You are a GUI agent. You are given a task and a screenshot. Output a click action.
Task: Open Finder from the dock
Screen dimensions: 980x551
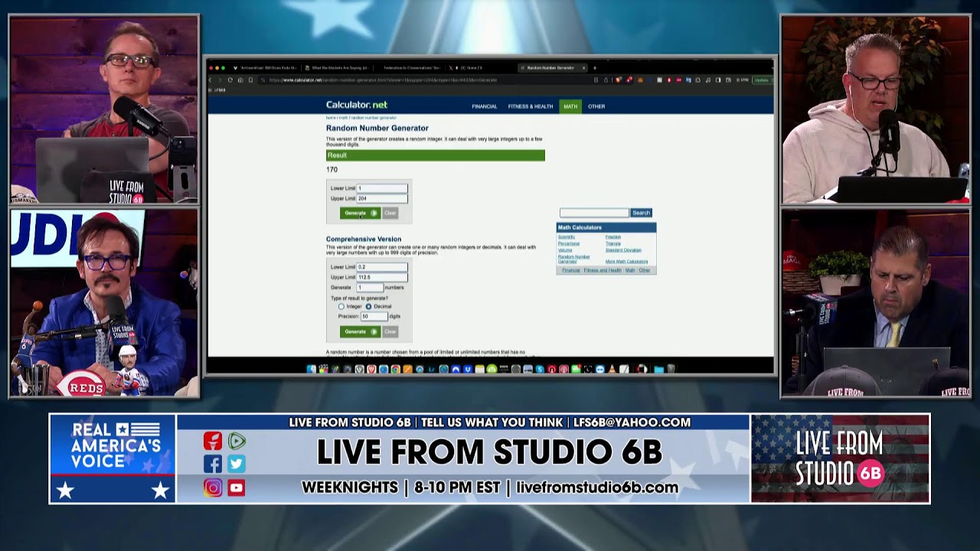[312, 369]
